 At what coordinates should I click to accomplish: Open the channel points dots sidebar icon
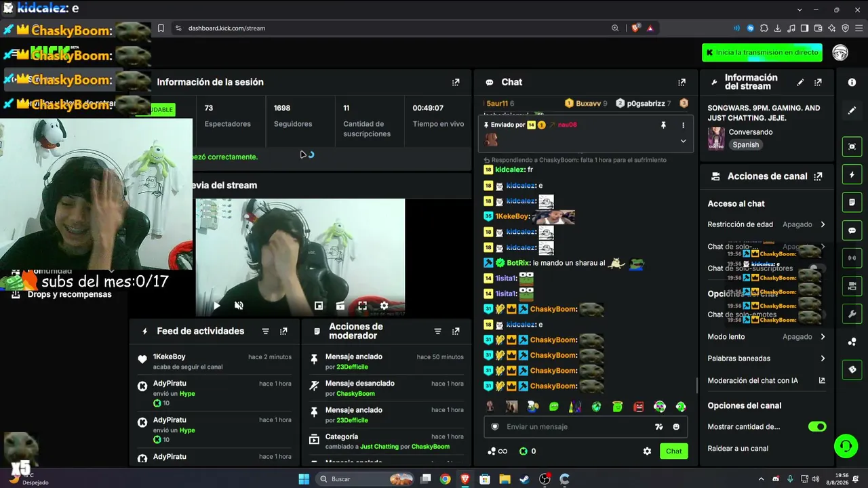pos(852,342)
